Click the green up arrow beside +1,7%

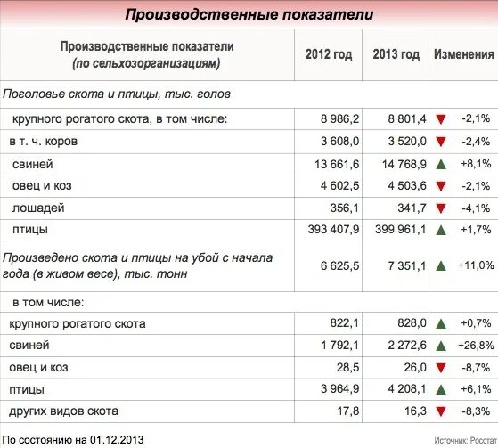click(441, 230)
